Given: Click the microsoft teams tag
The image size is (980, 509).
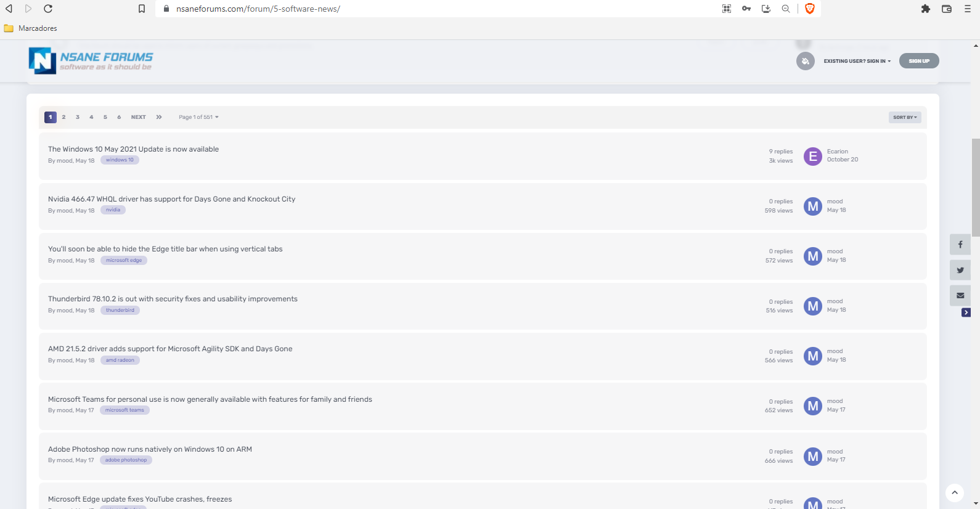Looking at the screenshot, I should [x=125, y=410].
